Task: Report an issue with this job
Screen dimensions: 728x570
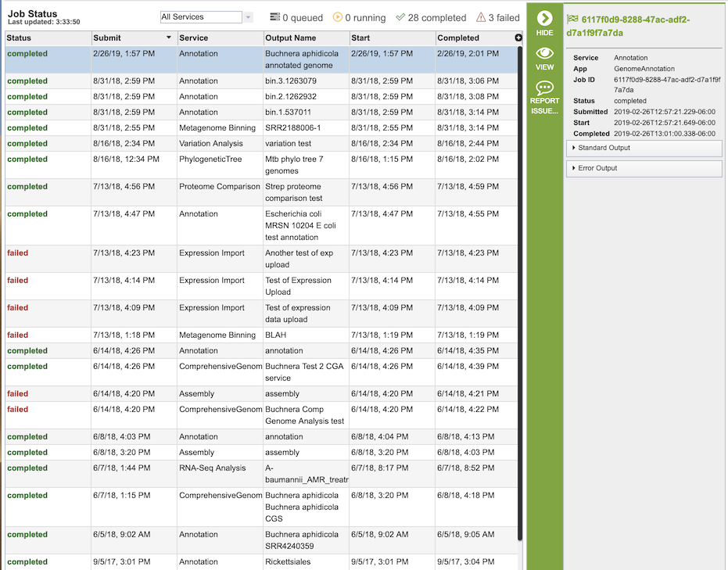Action: [544, 98]
